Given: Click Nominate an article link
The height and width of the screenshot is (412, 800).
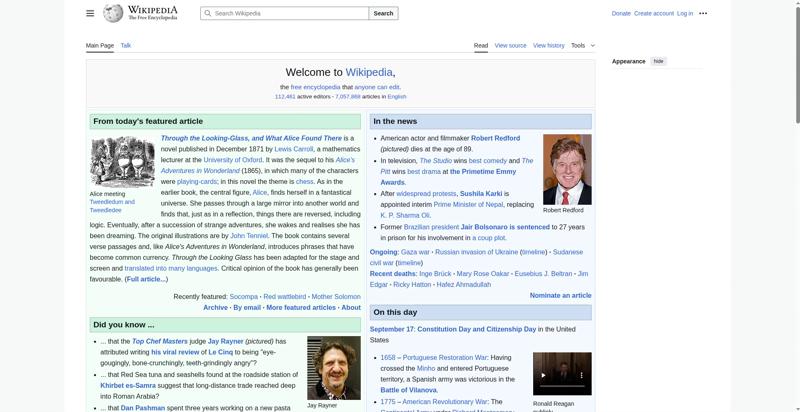Looking at the screenshot, I should pyautogui.click(x=560, y=295).
